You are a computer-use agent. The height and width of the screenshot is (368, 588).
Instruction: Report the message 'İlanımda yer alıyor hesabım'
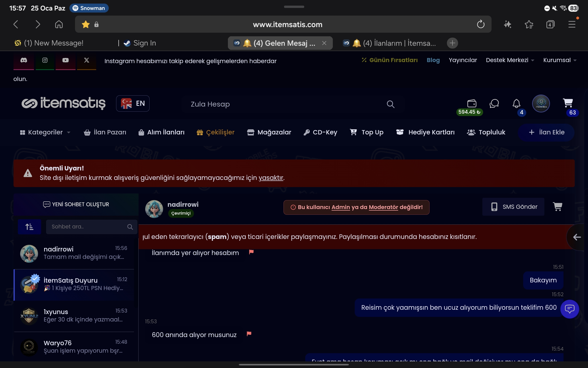251,252
